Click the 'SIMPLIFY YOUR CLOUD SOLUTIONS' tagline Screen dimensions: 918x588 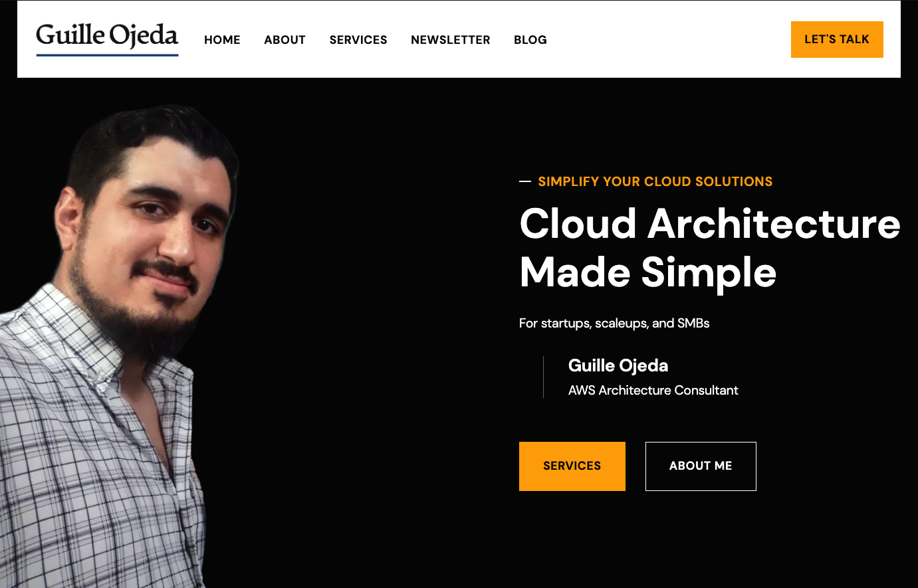pyautogui.click(x=655, y=181)
